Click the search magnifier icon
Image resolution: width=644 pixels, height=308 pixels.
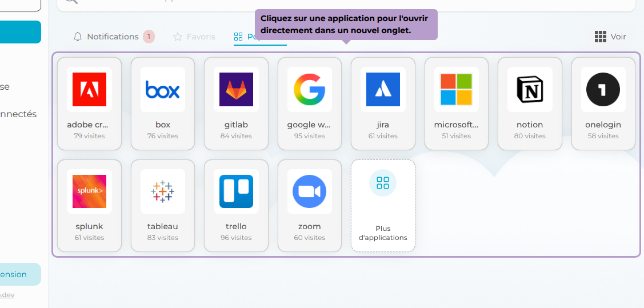[x=71, y=1]
